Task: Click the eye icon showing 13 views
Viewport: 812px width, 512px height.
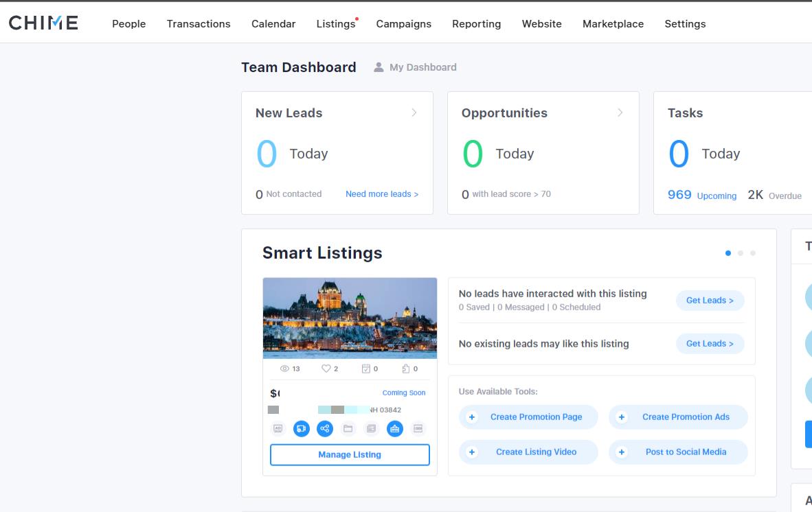Action: click(x=284, y=369)
